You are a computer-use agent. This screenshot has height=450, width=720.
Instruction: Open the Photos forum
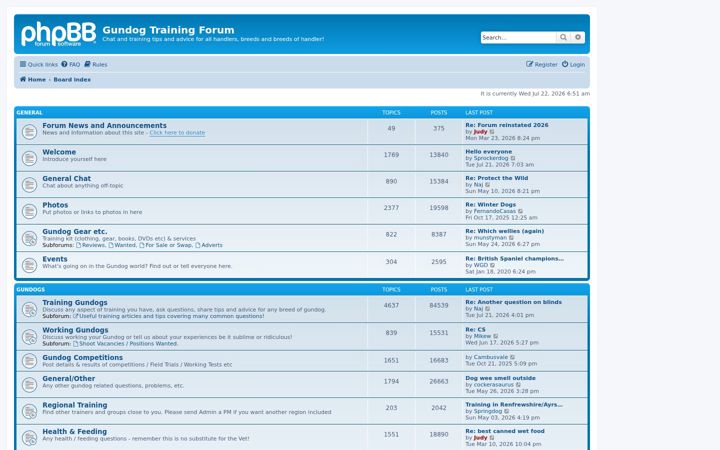click(55, 205)
